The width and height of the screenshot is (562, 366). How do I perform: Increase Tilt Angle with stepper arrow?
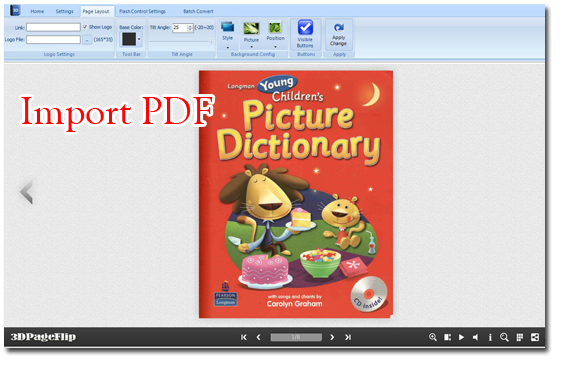[190, 26]
